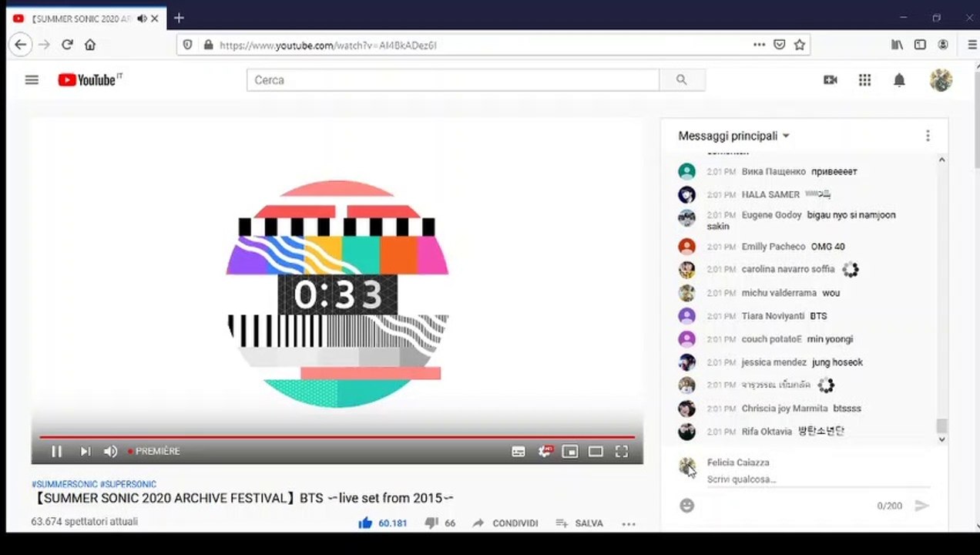The height and width of the screenshot is (555, 980).
Task: Skip to next video in player
Action: tap(86, 452)
